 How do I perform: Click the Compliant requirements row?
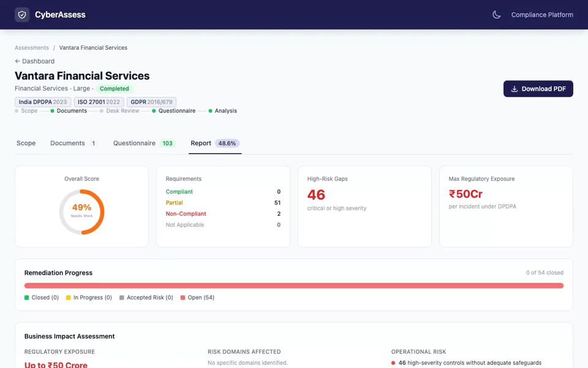tap(223, 191)
